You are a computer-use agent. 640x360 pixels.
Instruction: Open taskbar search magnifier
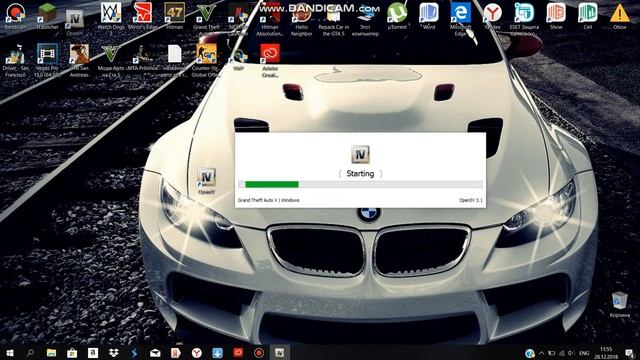30,353
